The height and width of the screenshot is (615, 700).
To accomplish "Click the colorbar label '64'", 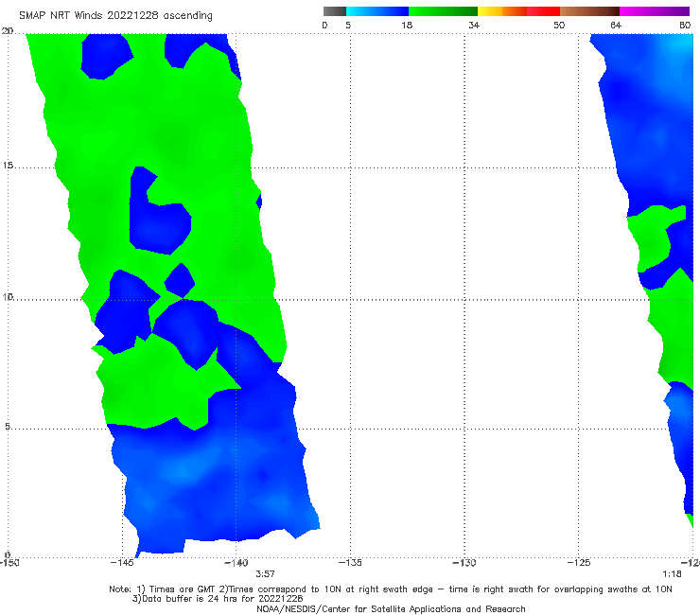I will tap(616, 25).
